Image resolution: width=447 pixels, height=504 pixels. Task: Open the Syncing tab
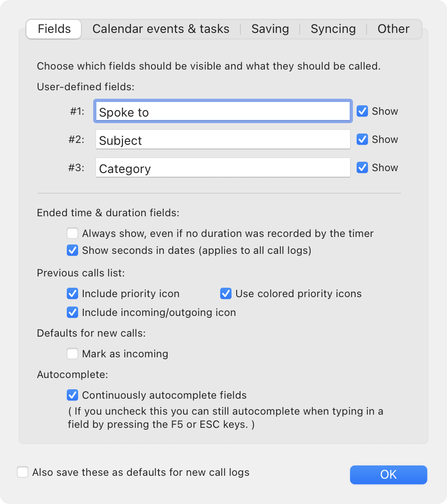click(x=333, y=29)
